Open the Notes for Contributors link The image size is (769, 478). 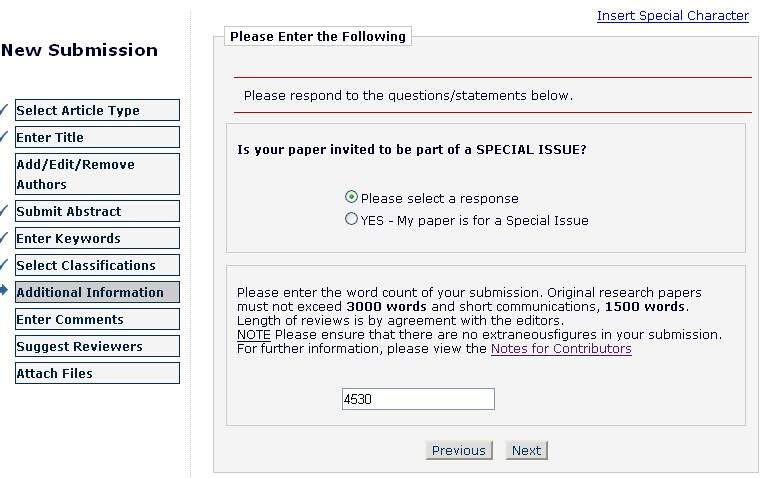pos(561,349)
